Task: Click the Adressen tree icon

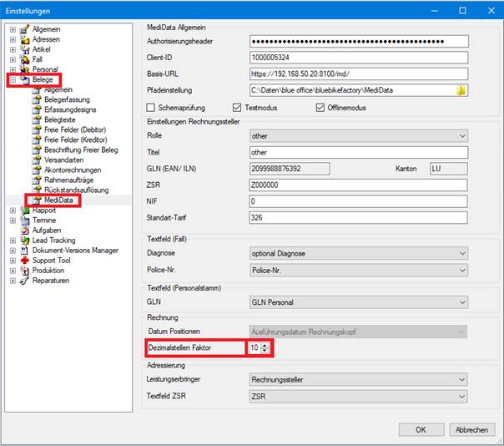Action: pyautogui.click(x=25, y=39)
